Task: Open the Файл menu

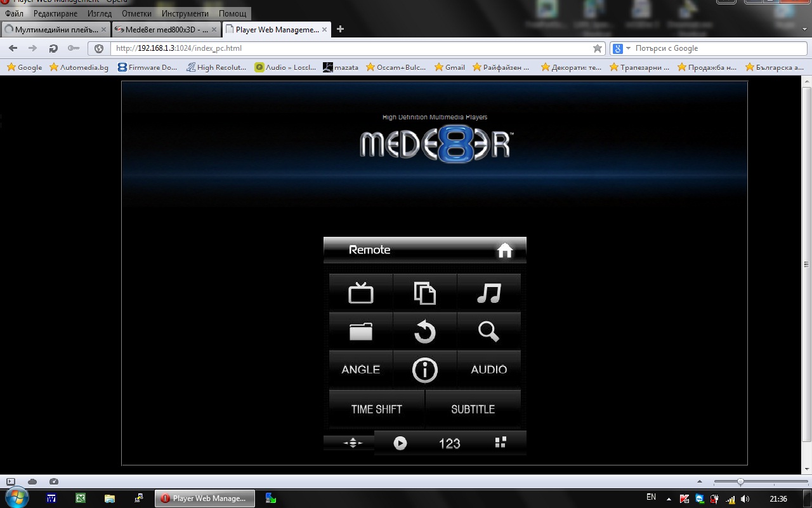Action: pyautogui.click(x=14, y=13)
